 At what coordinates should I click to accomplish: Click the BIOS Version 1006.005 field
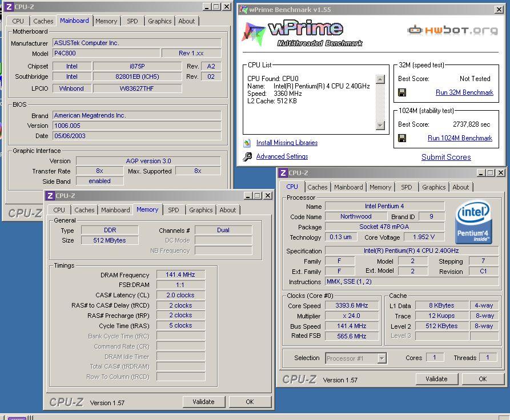[137, 126]
